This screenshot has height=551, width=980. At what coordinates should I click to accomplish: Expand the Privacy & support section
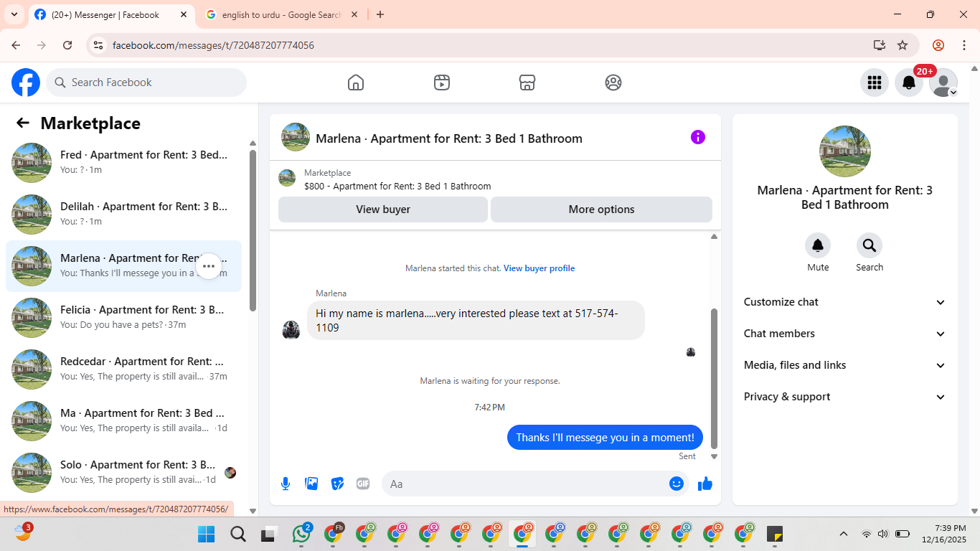[845, 397]
